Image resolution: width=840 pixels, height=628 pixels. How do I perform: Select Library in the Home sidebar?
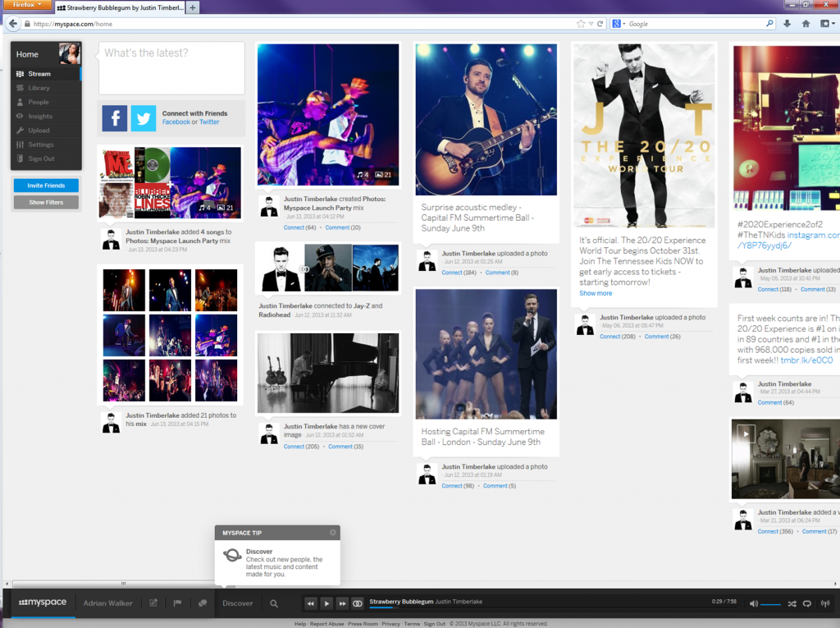[39, 88]
